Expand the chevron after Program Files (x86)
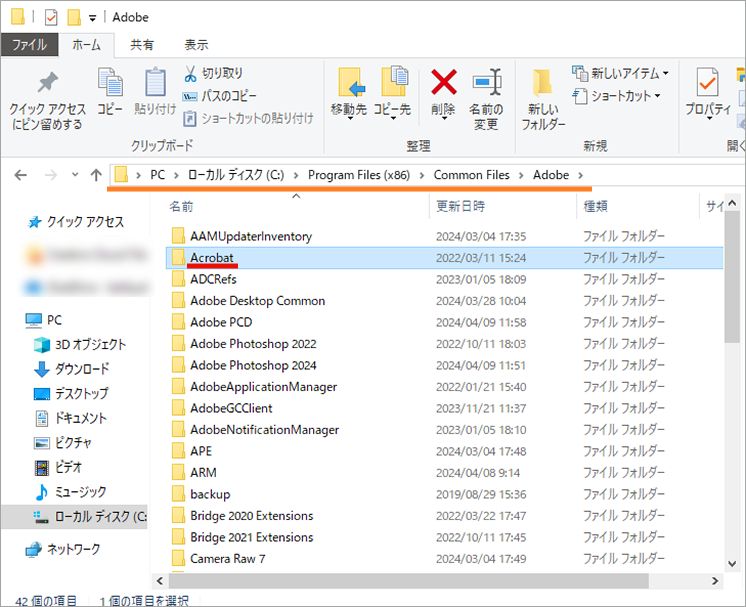The width and height of the screenshot is (746, 607). (x=422, y=176)
